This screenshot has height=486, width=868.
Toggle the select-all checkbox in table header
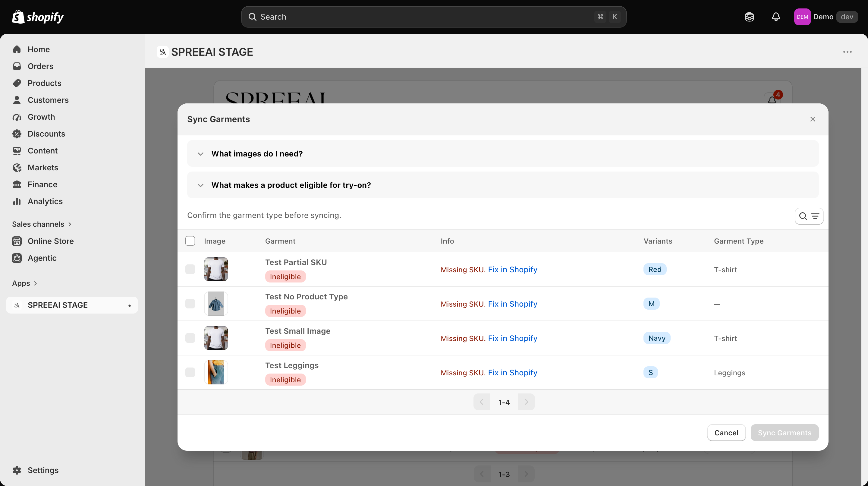click(190, 241)
